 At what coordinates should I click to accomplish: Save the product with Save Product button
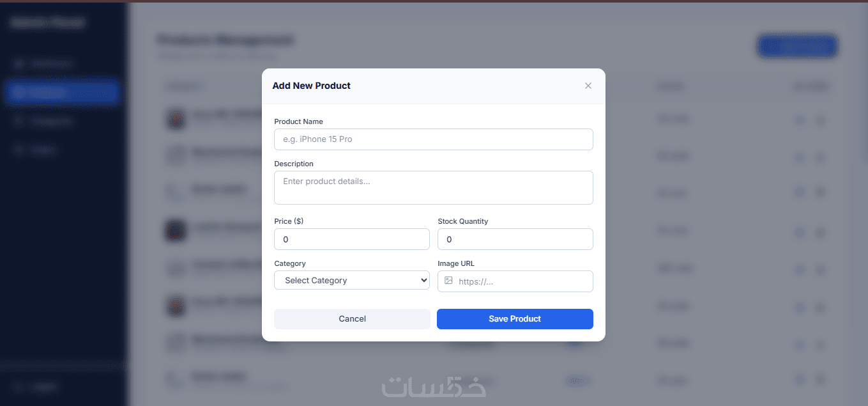[x=515, y=319]
